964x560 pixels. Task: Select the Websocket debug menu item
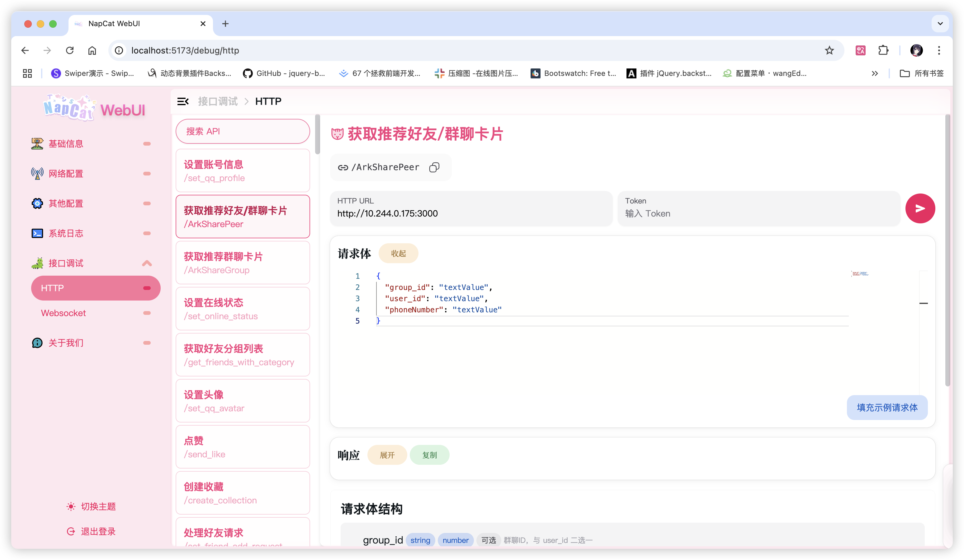(x=96, y=313)
